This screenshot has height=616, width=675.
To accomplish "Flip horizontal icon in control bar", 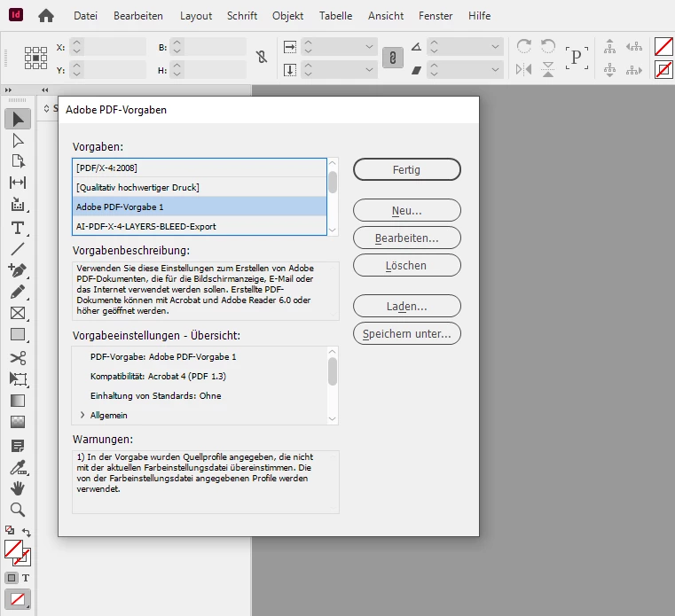I will tap(524, 69).
